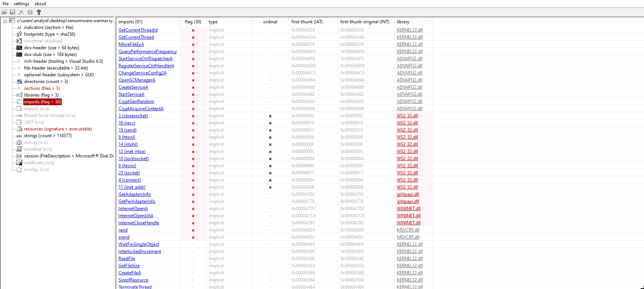644x289 pixels.
Task: Sort by the library column header
Action: point(413,22)
